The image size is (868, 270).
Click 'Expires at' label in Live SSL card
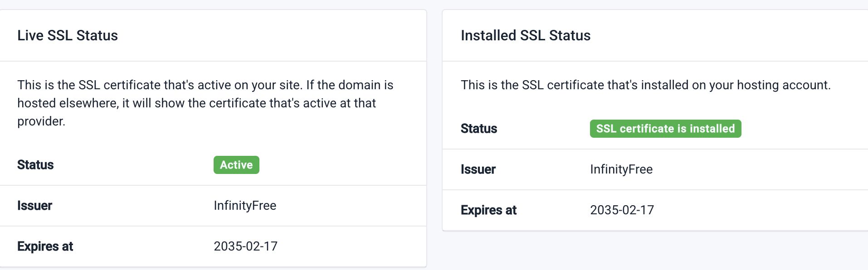click(45, 246)
